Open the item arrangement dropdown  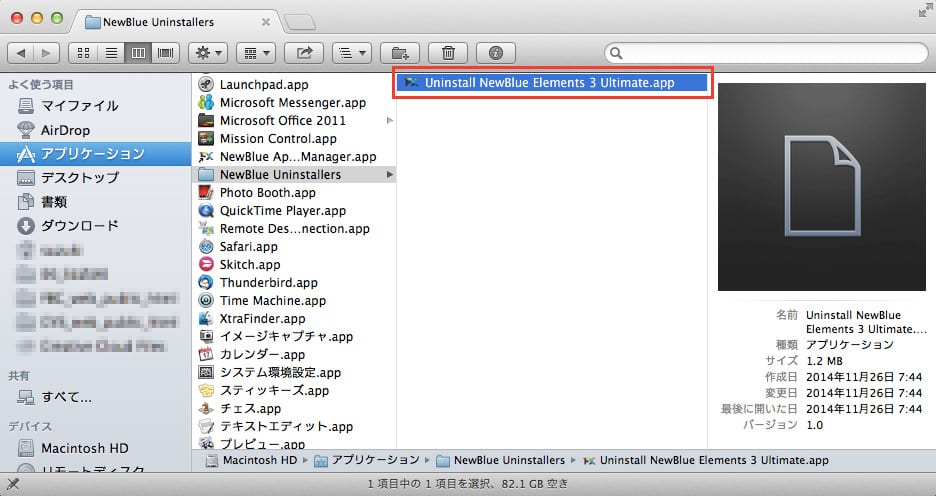[x=255, y=53]
